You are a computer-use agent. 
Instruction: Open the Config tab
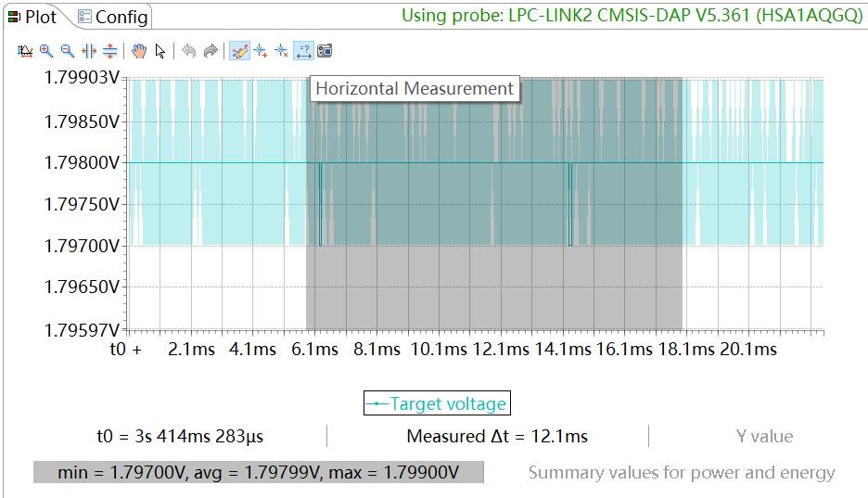(113, 17)
